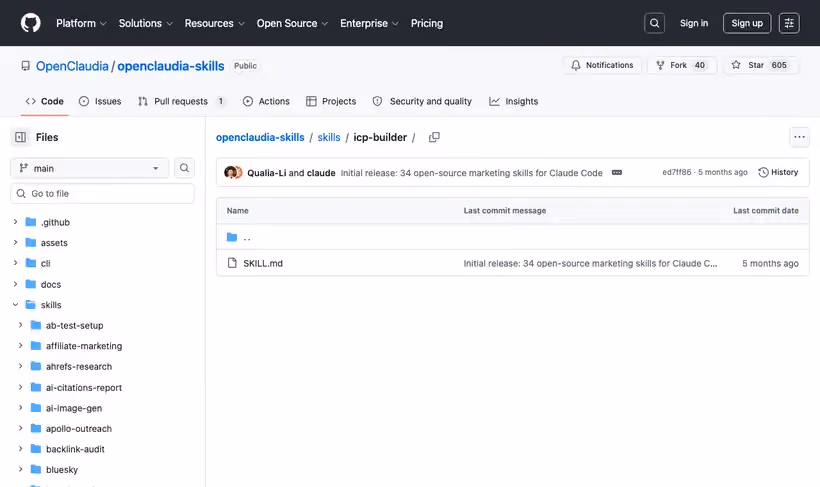The image size is (820, 487).
Task: Open the main branch selector dropdown
Action: pos(89,168)
